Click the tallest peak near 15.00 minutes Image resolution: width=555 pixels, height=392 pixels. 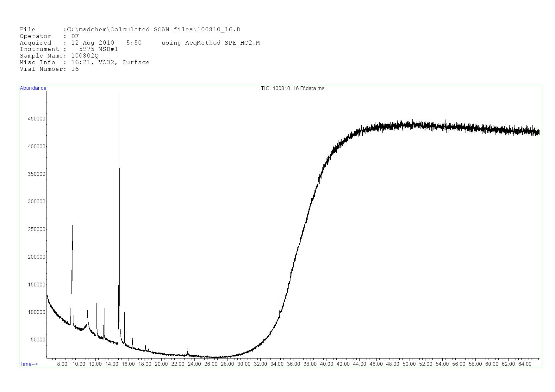pos(119,92)
